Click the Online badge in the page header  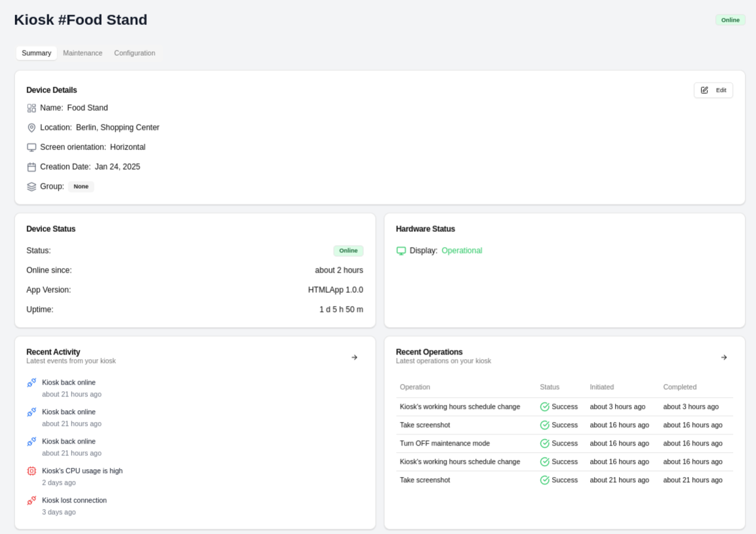click(730, 20)
